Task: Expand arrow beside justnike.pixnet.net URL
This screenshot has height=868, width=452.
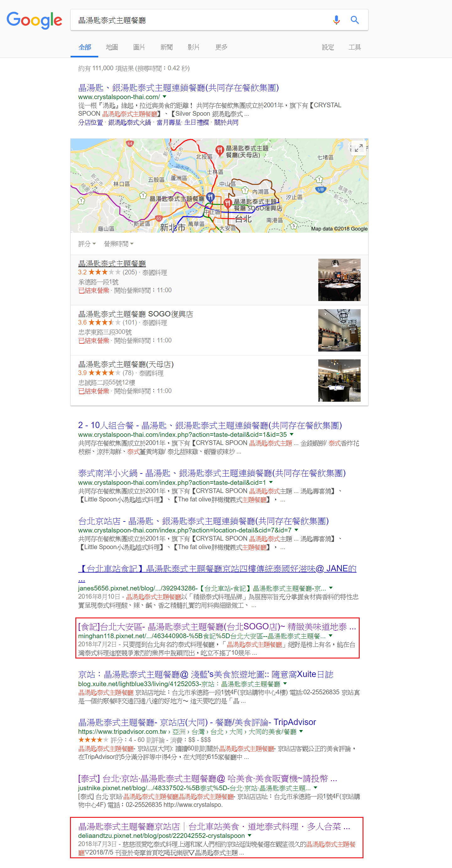Action: click(315, 788)
